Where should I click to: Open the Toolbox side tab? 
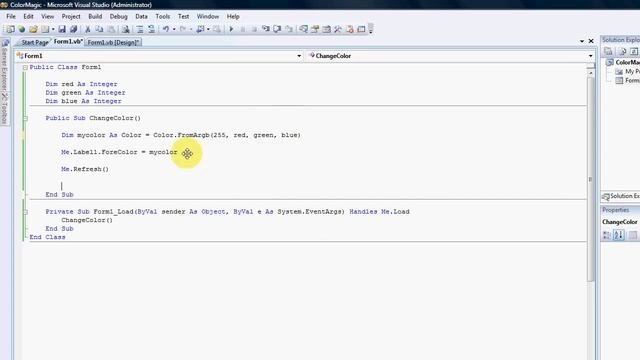click(x=5, y=109)
